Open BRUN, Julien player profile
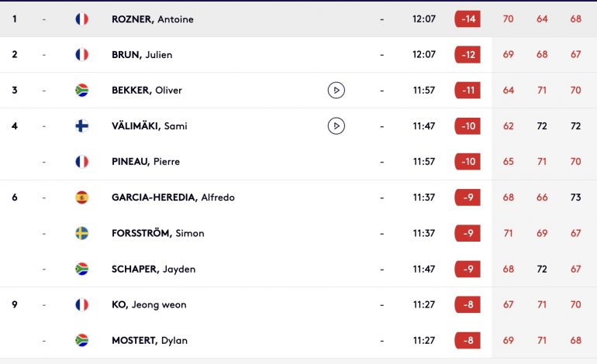597x364 pixels. pyautogui.click(x=142, y=55)
